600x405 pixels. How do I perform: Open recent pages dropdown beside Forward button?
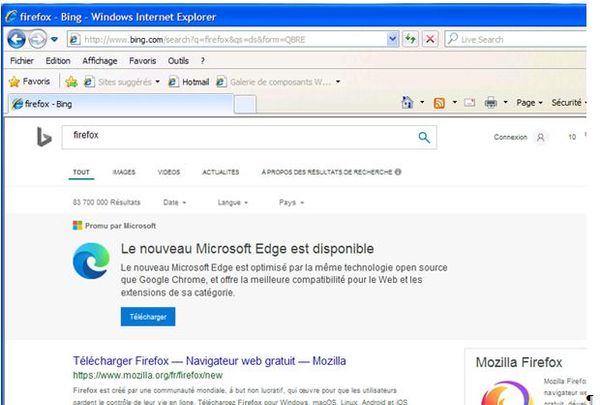(54, 39)
